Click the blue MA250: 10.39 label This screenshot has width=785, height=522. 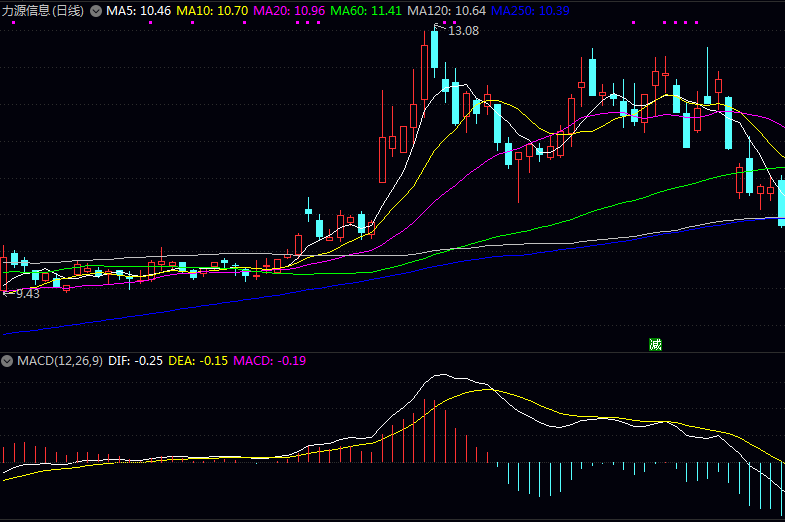pos(530,11)
